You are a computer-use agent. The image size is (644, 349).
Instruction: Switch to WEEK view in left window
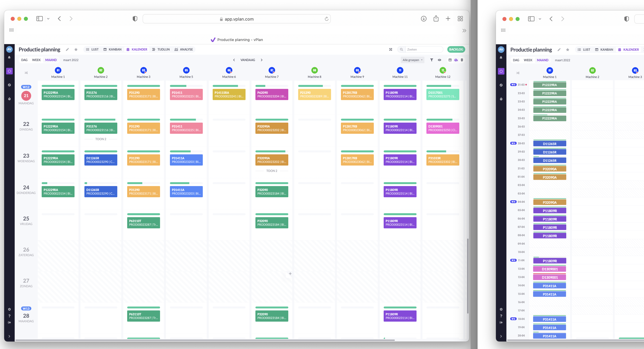(x=36, y=60)
